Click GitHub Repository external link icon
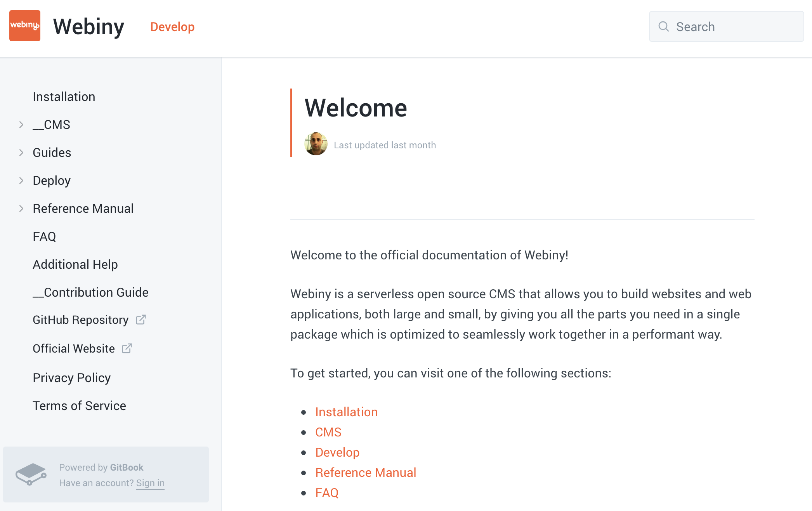This screenshot has width=812, height=511. coord(141,320)
